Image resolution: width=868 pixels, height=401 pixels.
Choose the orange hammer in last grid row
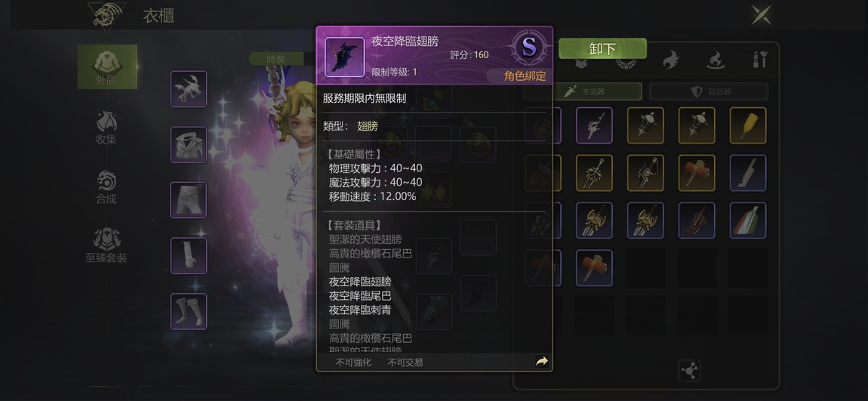pyautogui.click(x=594, y=268)
